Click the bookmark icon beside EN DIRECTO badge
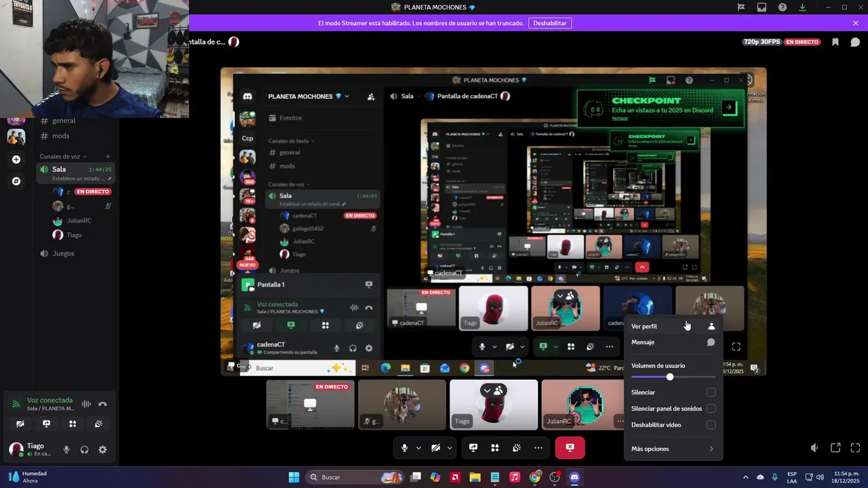Viewport: 868px width, 488px height. 835,42
